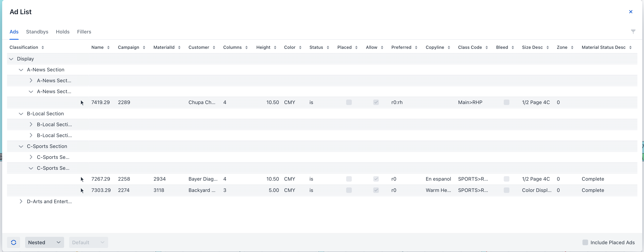Open the filter funnel icon
Image resolution: width=644 pixels, height=252 pixels.
pos(633,31)
